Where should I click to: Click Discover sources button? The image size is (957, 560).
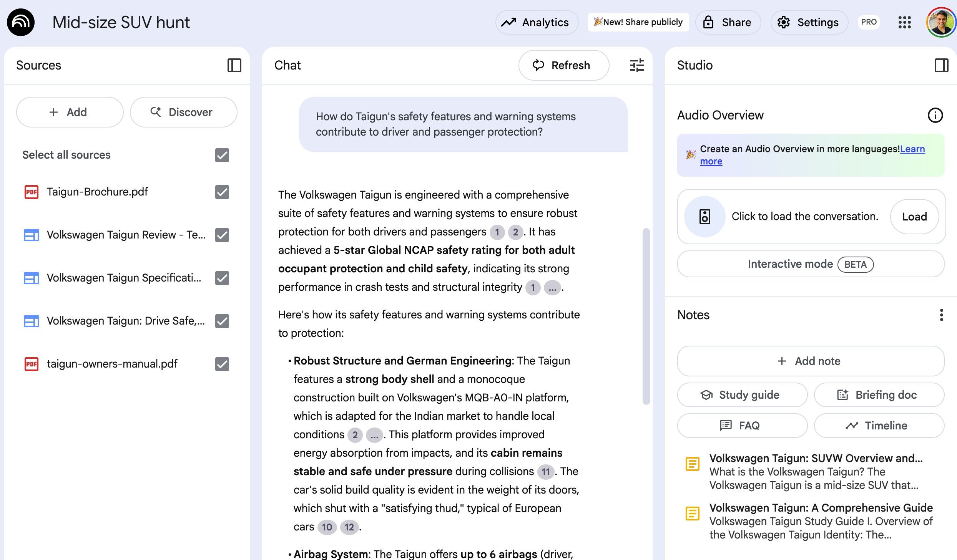click(183, 112)
